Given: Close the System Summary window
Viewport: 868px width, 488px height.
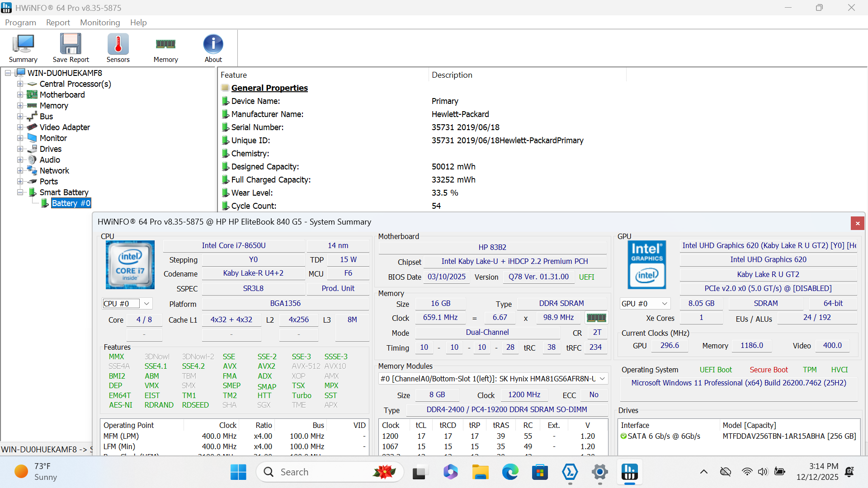Looking at the screenshot, I should (857, 223).
